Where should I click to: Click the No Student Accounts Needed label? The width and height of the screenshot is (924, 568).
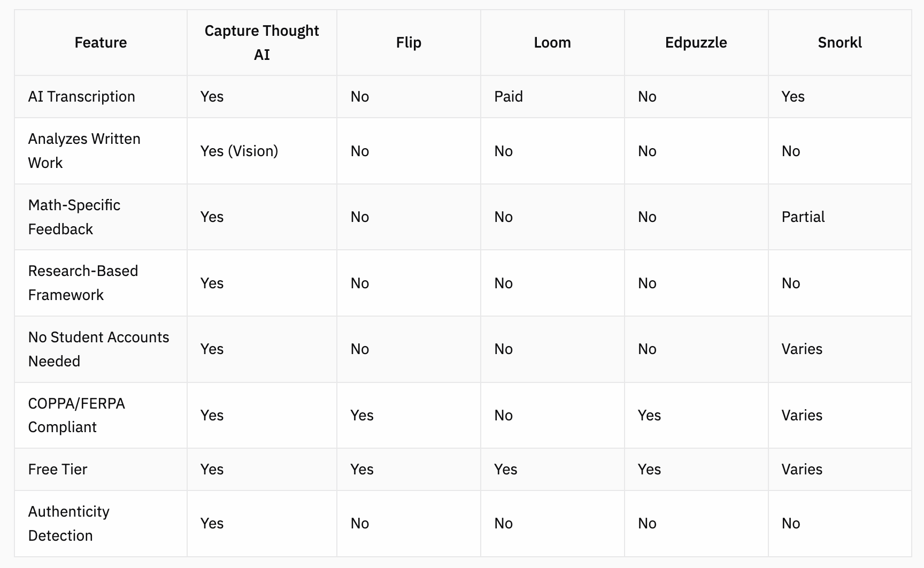[98, 349]
